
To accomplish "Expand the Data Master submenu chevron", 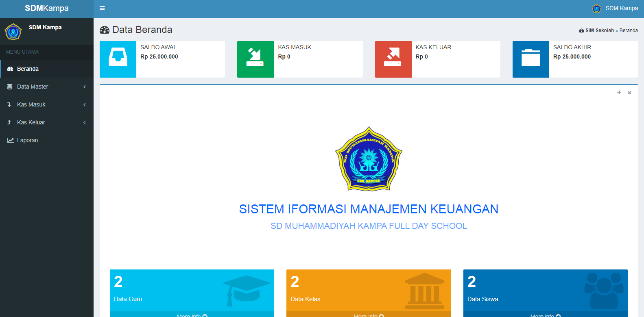I will coord(85,87).
